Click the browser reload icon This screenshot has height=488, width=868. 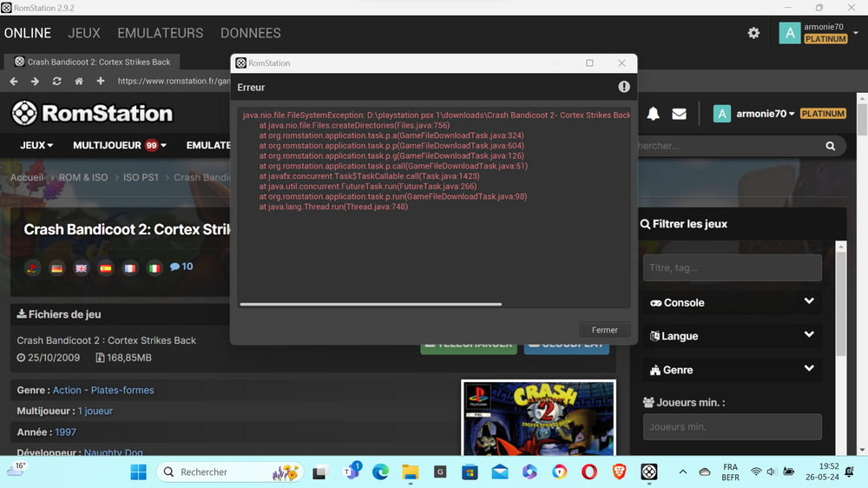click(56, 81)
